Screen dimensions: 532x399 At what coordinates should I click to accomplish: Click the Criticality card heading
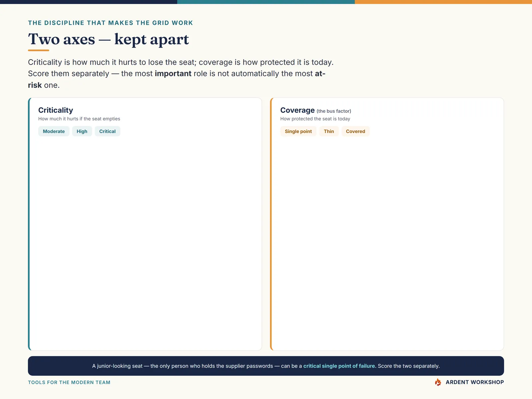(56, 110)
